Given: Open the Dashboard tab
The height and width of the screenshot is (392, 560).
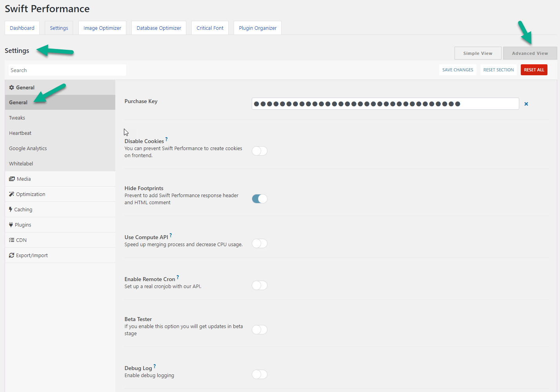Looking at the screenshot, I should (22, 28).
